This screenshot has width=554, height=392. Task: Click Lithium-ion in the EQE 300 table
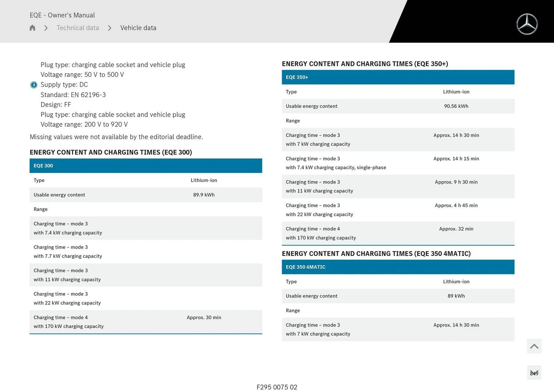click(x=204, y=180)
